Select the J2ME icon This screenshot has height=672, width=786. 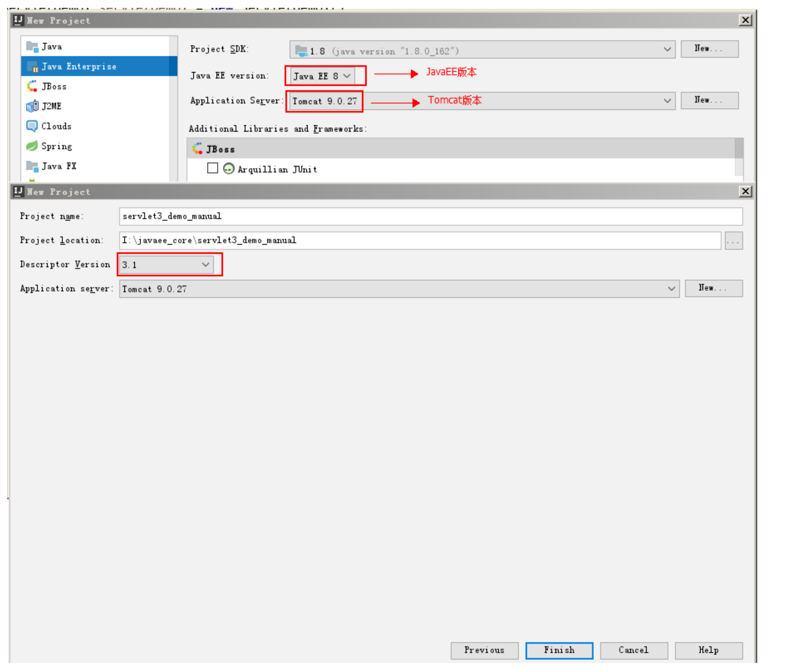point(32,106)
